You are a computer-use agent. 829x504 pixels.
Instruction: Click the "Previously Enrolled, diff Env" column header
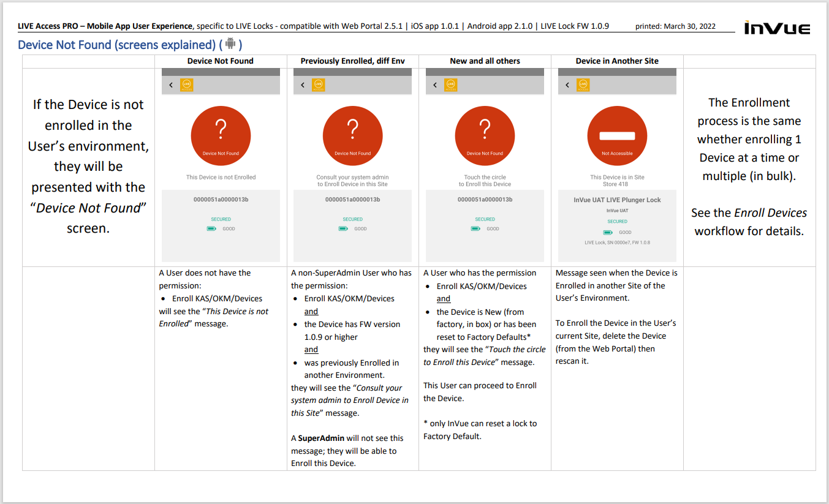coord(353,61)
